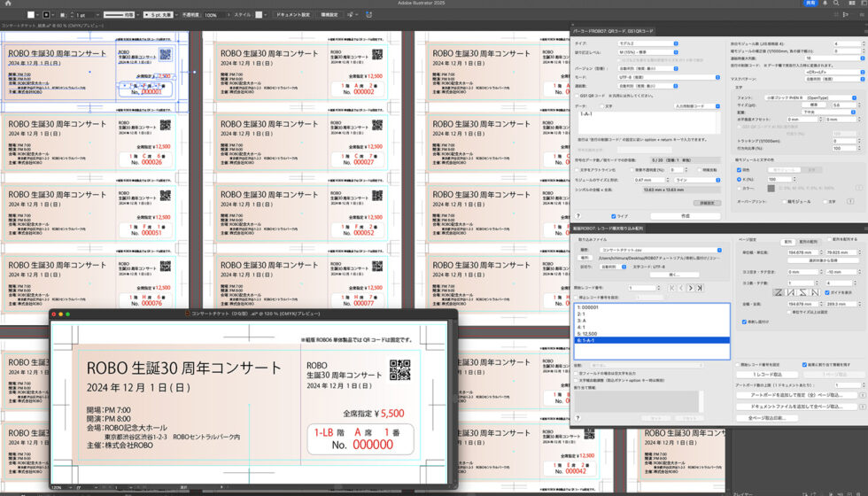Toggle the 単位サイズ以上は固定 checkbox

(x=789, y=312)
